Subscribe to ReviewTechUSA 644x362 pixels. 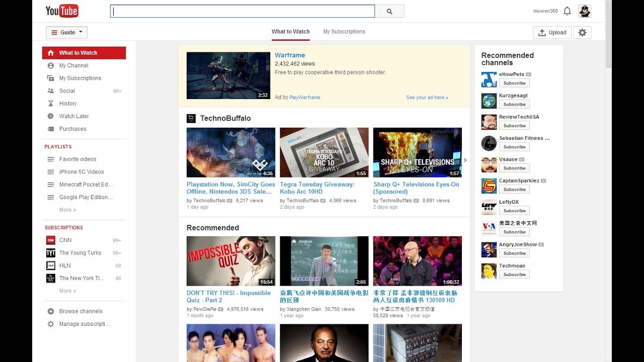click(x=514, y=126)
